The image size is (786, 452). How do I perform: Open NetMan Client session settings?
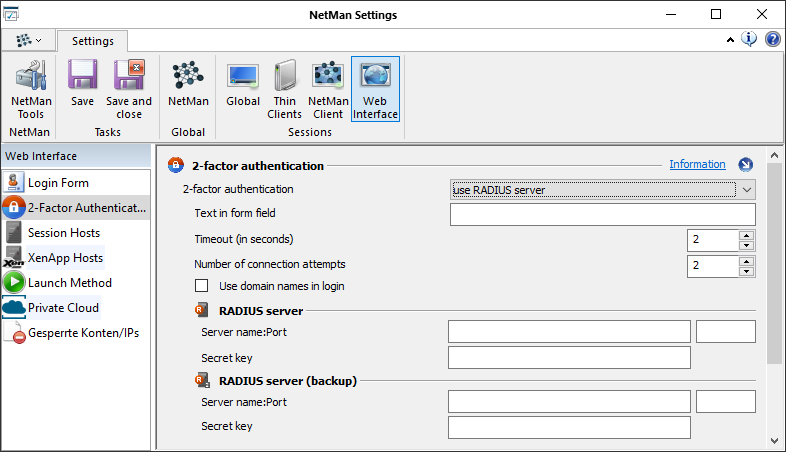[x=328, y=88]
